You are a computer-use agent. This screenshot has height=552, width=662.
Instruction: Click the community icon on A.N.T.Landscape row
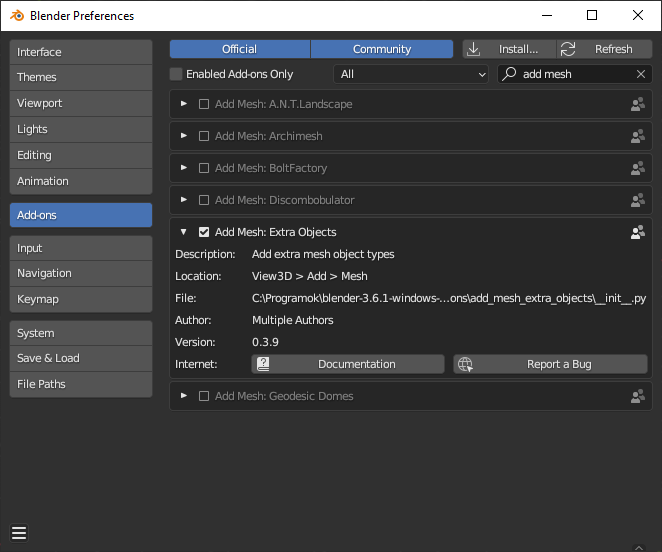pos(637,104)
